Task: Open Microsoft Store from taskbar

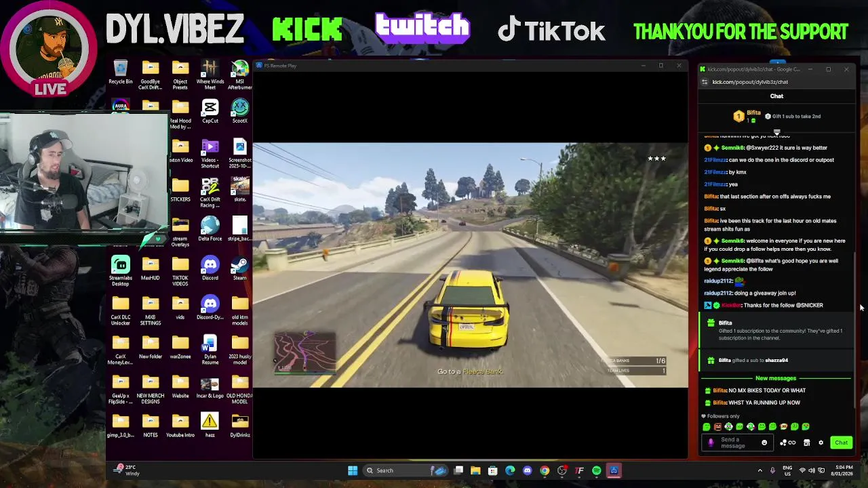Action: click(493, 470)
